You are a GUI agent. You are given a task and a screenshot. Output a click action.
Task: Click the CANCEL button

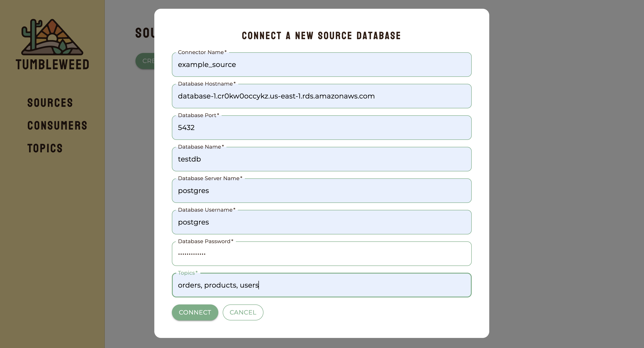click(x=243, y=312)
